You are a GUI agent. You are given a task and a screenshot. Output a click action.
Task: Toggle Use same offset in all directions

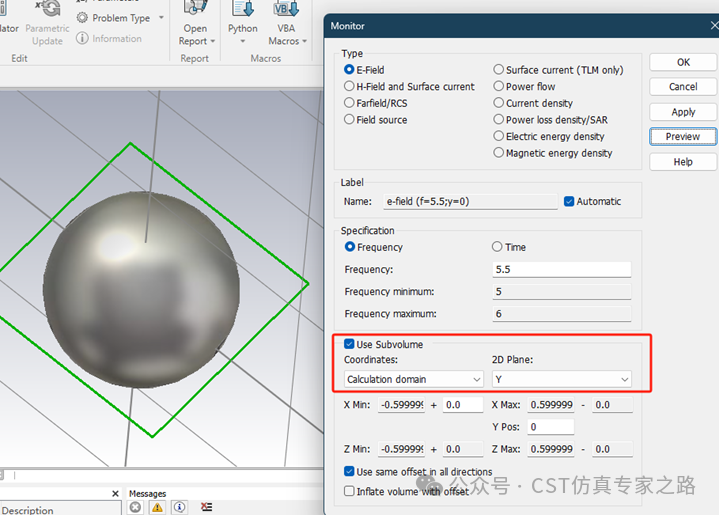coord(349,471)
